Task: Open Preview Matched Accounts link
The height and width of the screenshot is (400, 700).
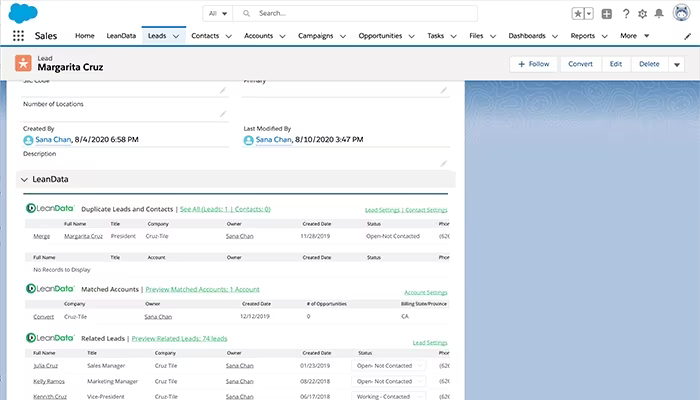Action: tap(202, 289)
